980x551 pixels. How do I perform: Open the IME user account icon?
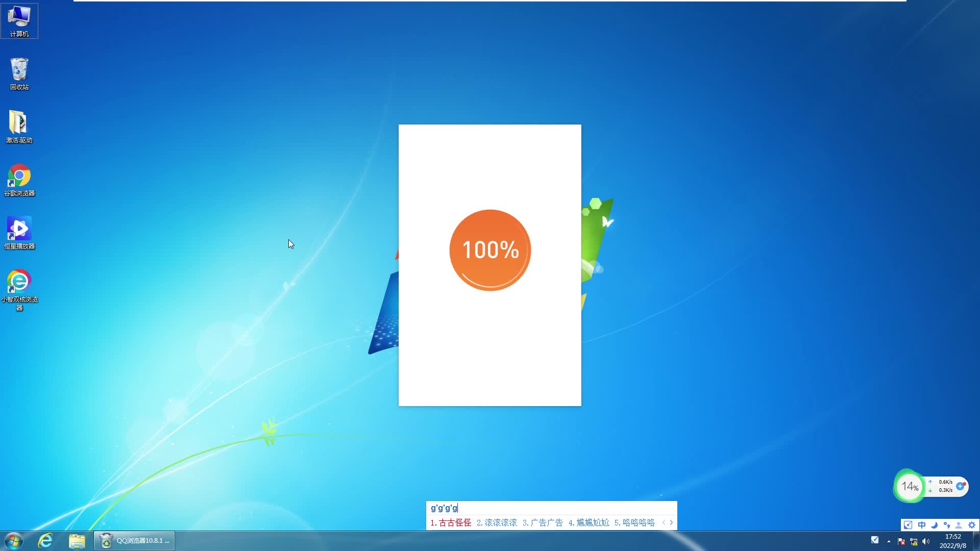pyautogui.click(x=959, y=525)
